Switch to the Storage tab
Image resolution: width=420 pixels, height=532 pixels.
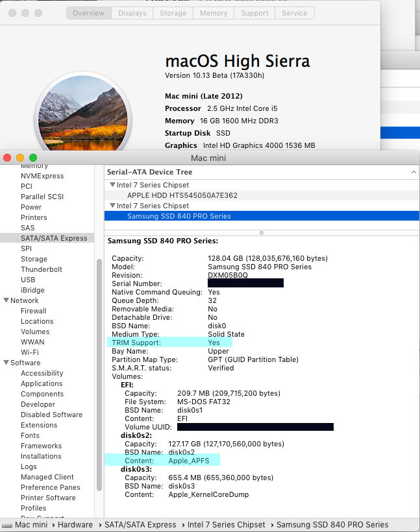tap(173, 13)
